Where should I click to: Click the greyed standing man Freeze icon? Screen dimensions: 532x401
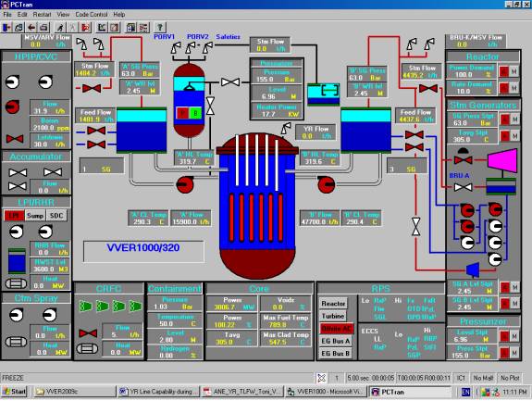point(72,27)
